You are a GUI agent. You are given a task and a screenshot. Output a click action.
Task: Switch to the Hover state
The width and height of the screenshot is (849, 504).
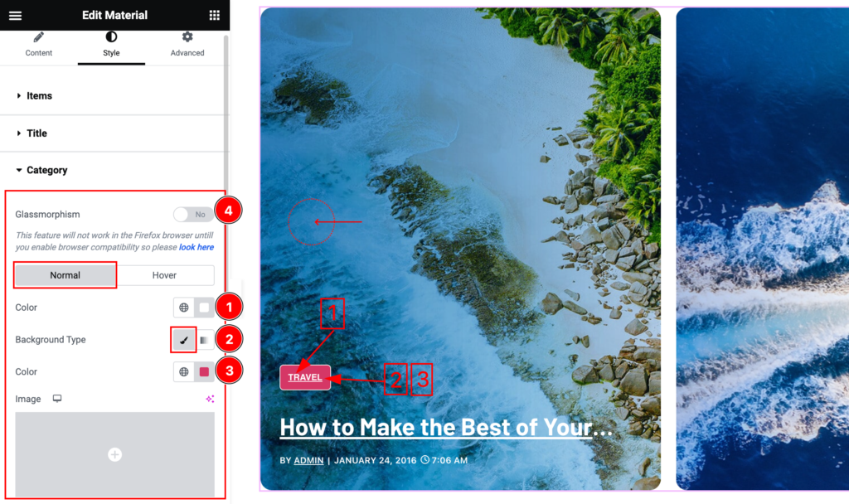coord(164,275)
